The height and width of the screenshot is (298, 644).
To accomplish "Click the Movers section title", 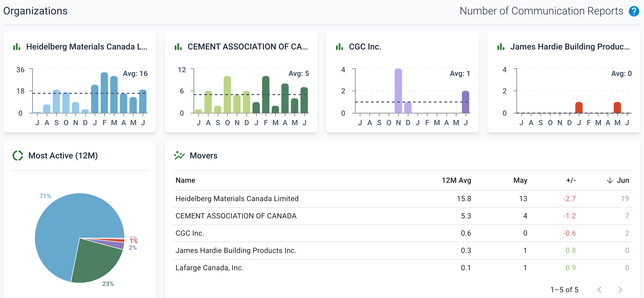I will [x=204, y=156].
